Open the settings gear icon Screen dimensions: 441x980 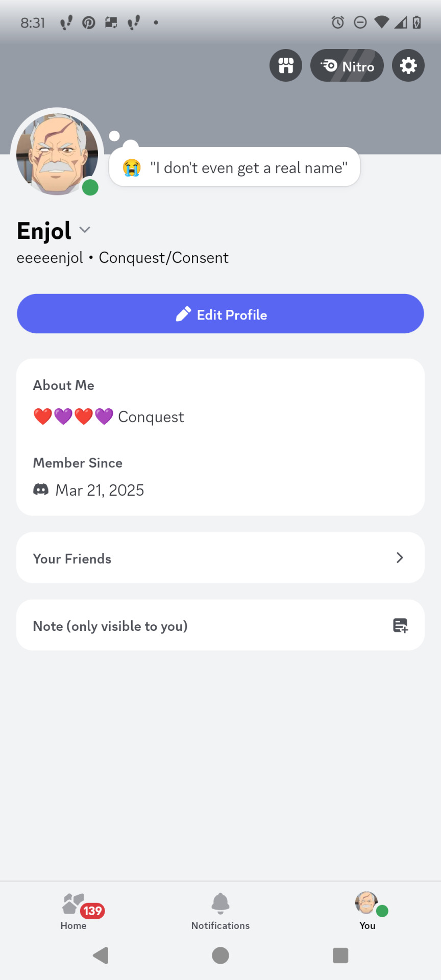pyautogui.click(x=408, y=65)
